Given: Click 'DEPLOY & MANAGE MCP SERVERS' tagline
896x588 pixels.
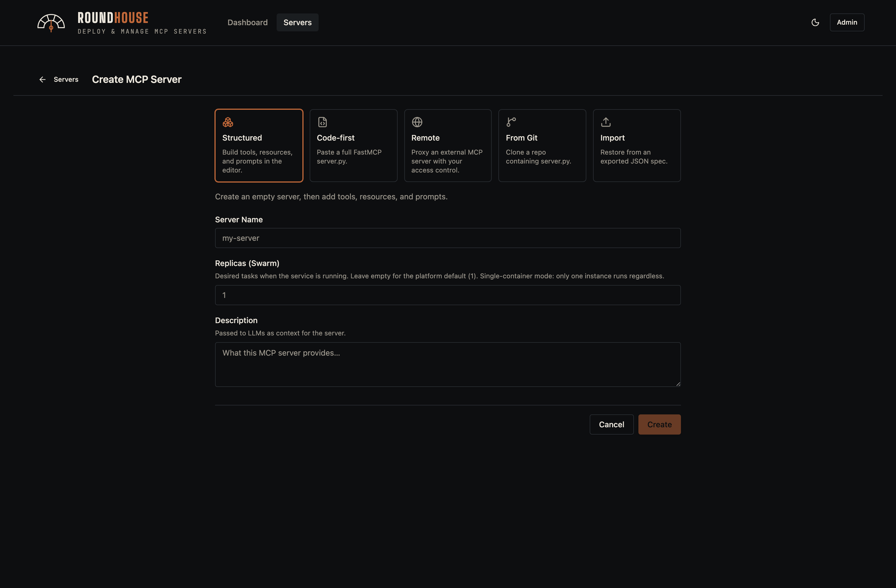Looking at the screenshot, I should coord(142,32).
